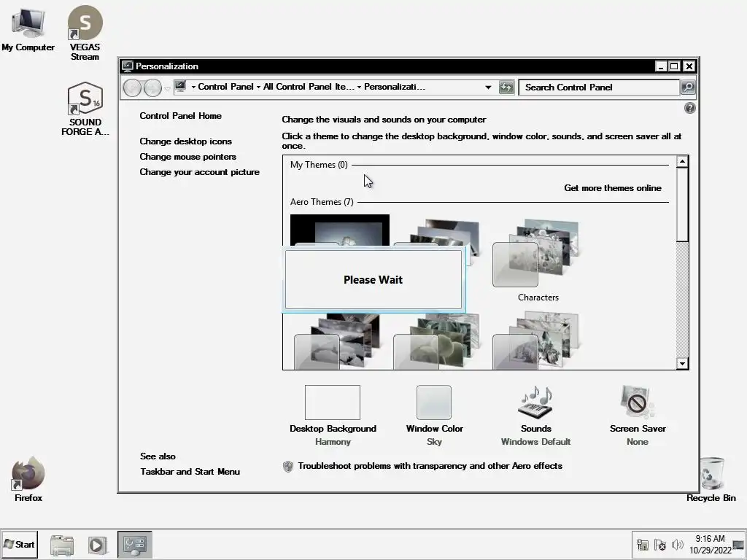Click the Show Desktop tray button
Screen dimensions: 747x560
tap(739, 544)
